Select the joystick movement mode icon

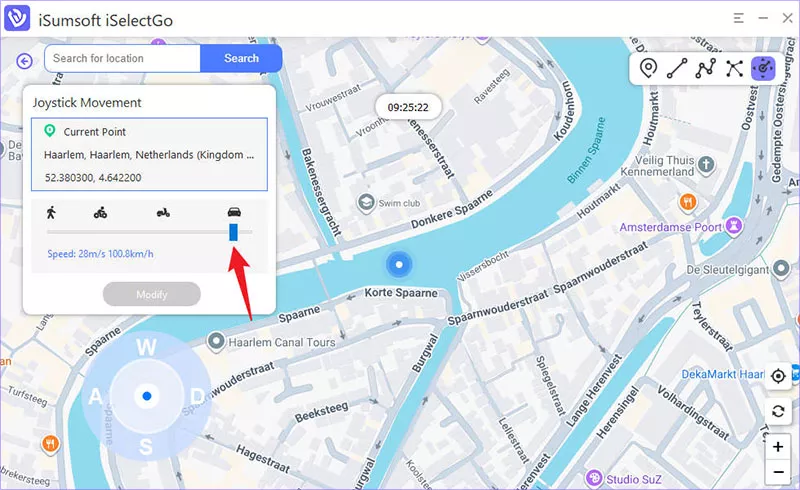tap(764, 68)
